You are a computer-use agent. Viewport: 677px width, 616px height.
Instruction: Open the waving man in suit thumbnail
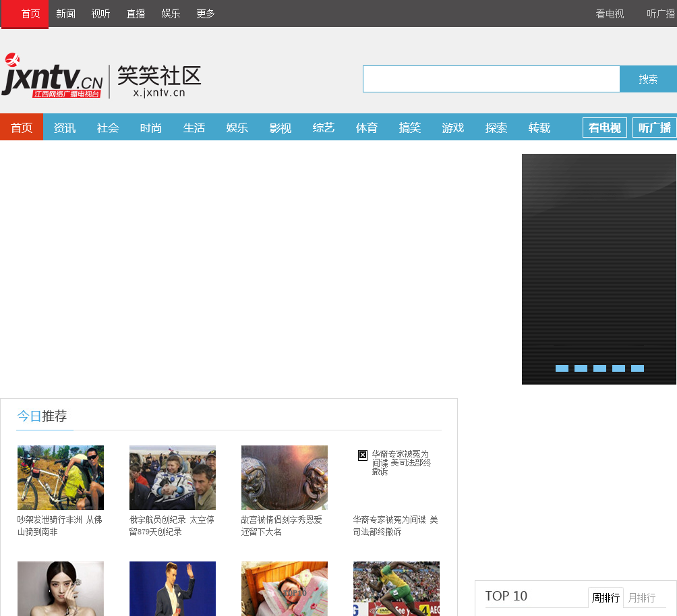[172, 588]
